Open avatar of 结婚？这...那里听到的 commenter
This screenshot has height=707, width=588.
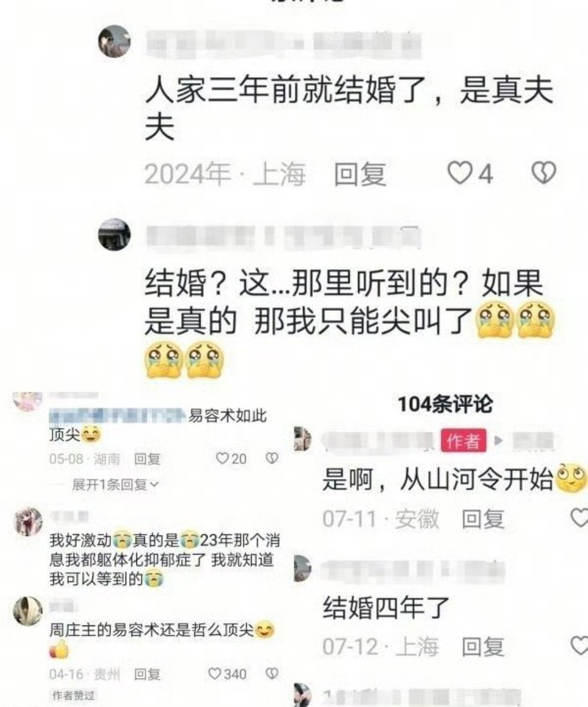115,235
